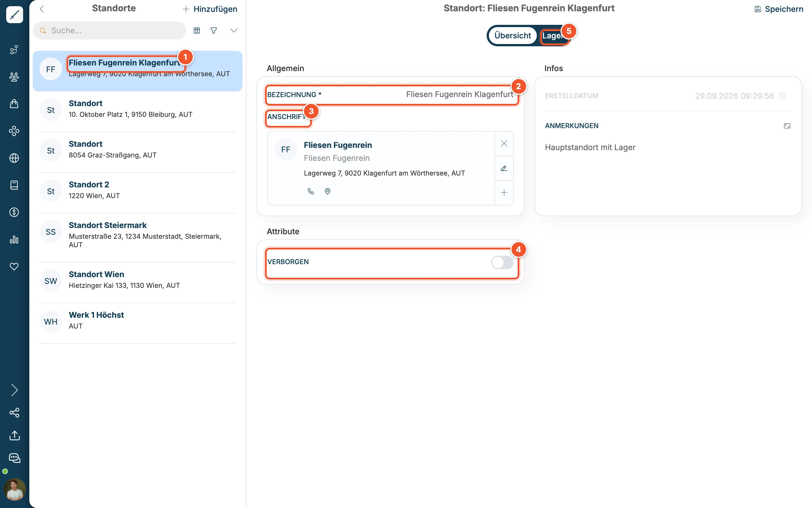
Task: Remove the Fliesen Fugenrein address with X
Action: 504,143
